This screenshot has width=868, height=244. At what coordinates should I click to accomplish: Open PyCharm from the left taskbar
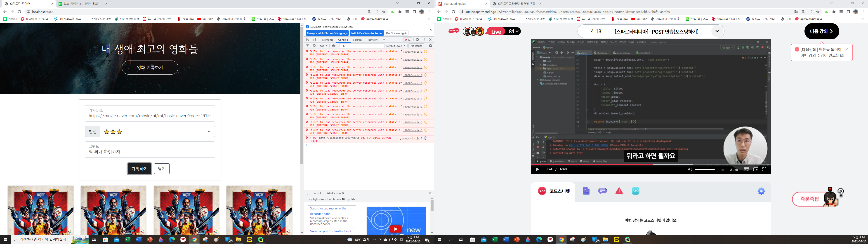[260, 240]
